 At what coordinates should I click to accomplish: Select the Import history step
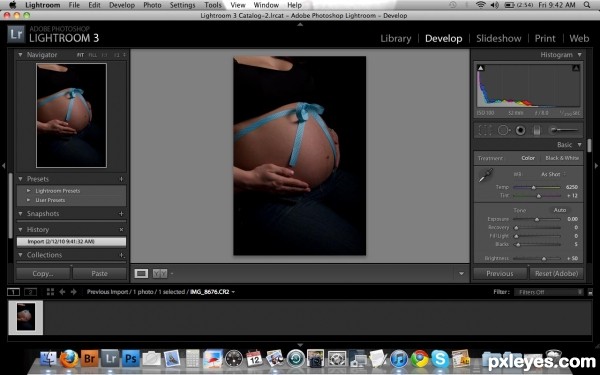(x=71, y=241)
